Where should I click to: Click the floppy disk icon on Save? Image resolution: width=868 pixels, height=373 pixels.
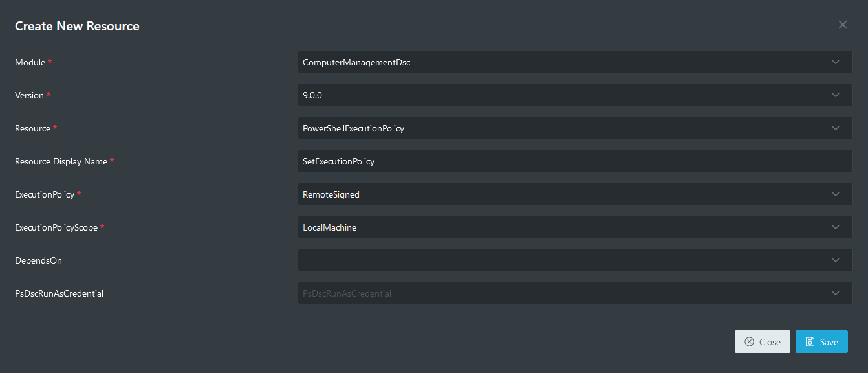(x=810, y=342)
